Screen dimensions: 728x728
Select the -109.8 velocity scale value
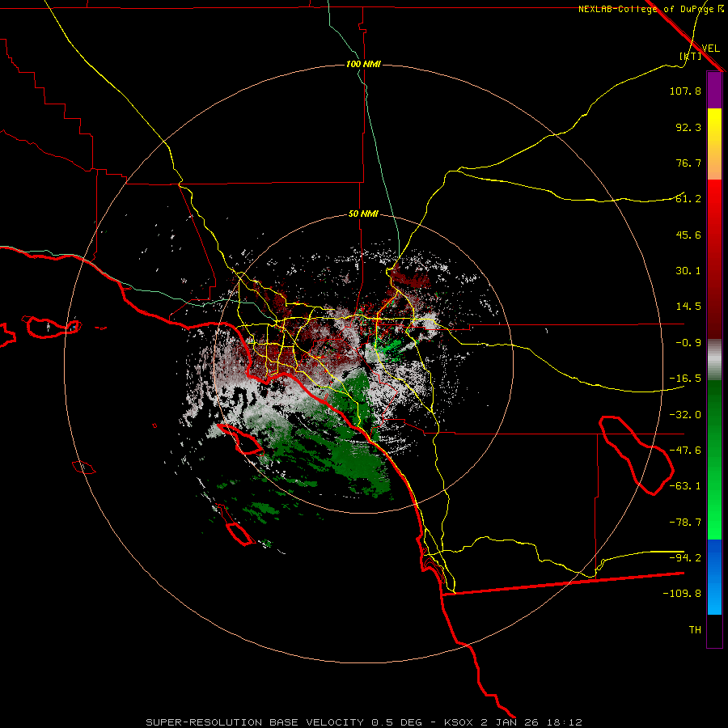682,594
